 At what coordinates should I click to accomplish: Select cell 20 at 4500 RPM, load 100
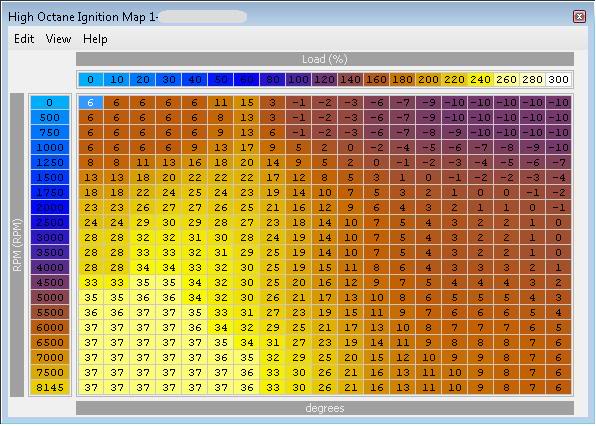(298, 282)
